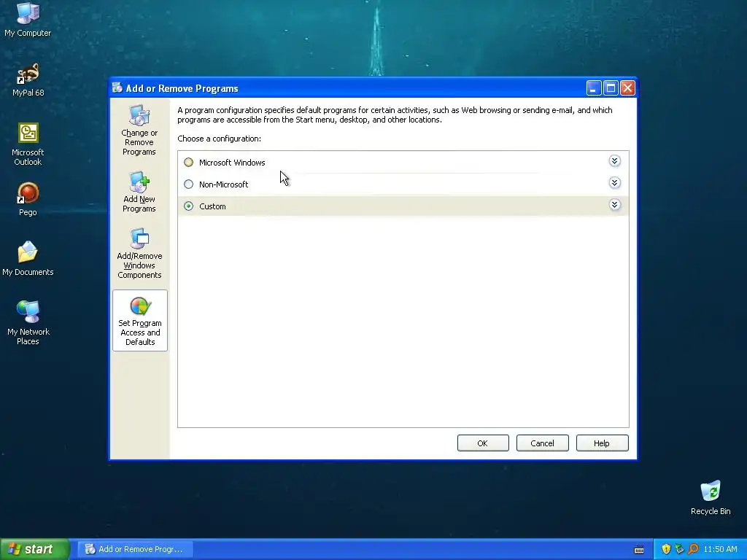Viewport: 747px width, 560px height.
Task: Select the My Documents desktop icon
Action: pos(28,259)
